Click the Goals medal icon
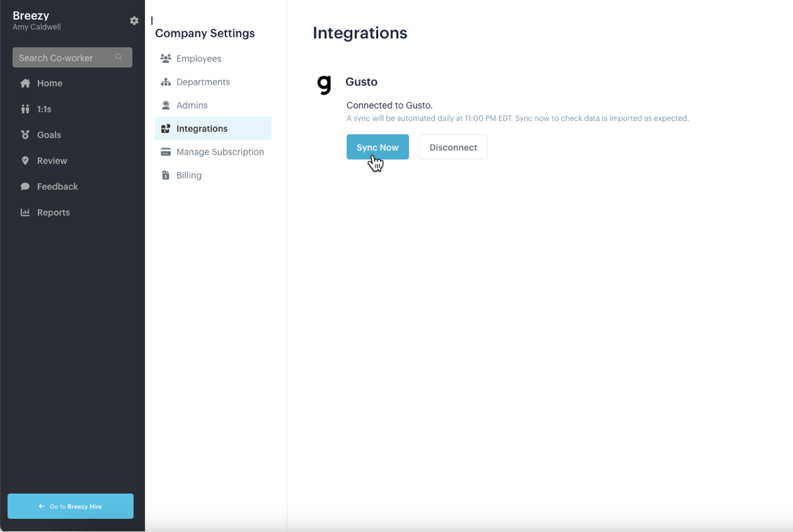Image resolution: width=793 pixels, height=532 pixels. [25, 135]
